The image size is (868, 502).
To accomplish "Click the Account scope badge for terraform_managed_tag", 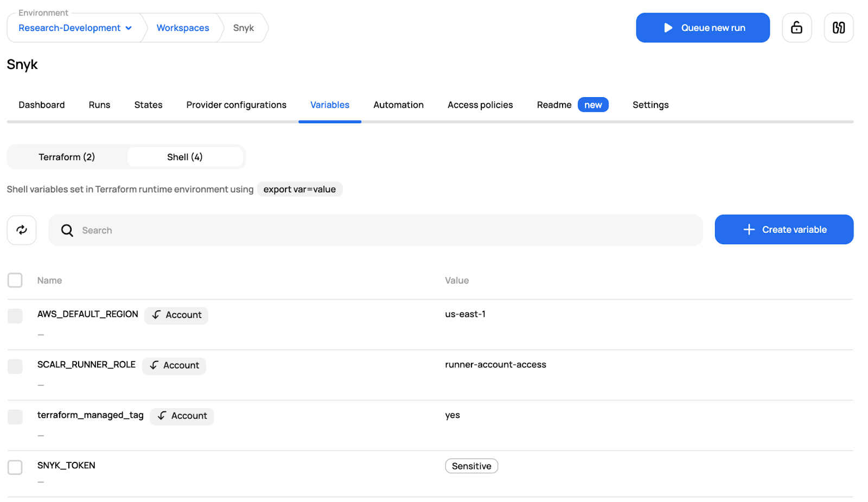I will [x=182, y=416].
